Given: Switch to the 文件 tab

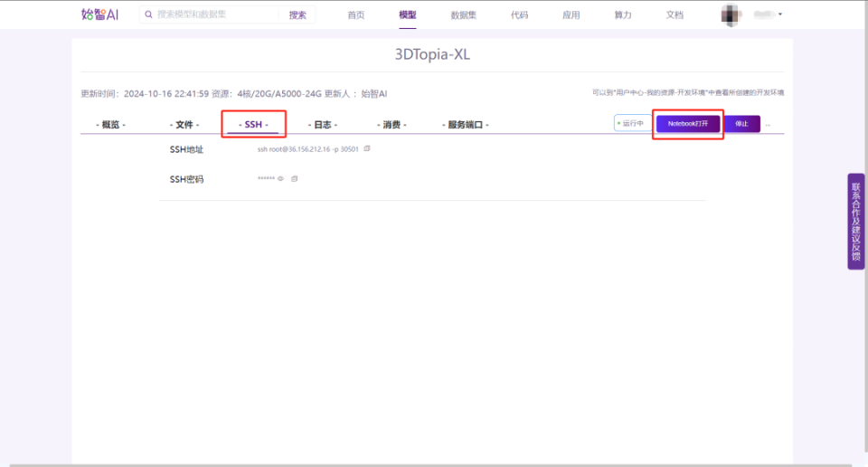Looking at the screenshot, I should pyautogui.click(x=184, y=125).
